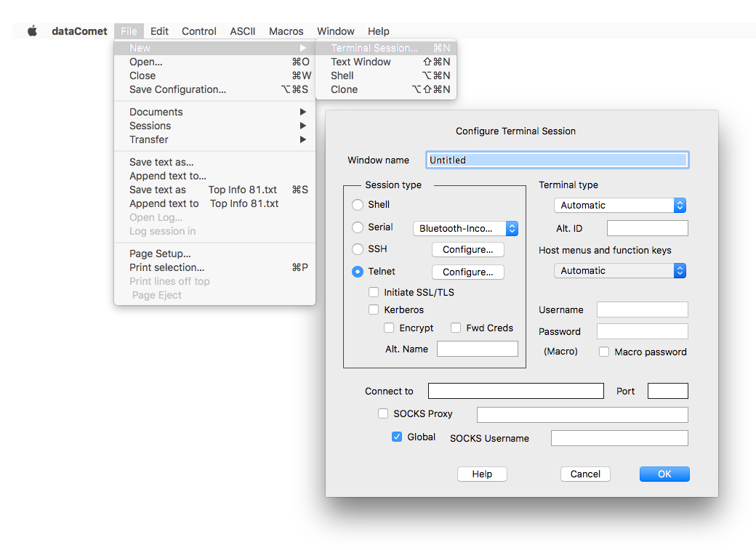756x550 pixels.
Task: Expand the New submenu in File menu
Action: pos(214,48)
